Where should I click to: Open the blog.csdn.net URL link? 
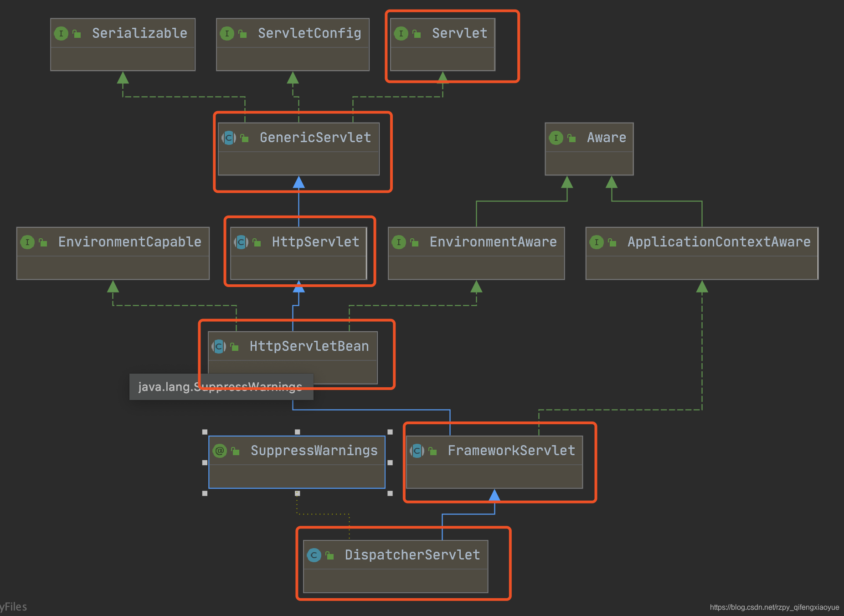(x=774, y=607)
